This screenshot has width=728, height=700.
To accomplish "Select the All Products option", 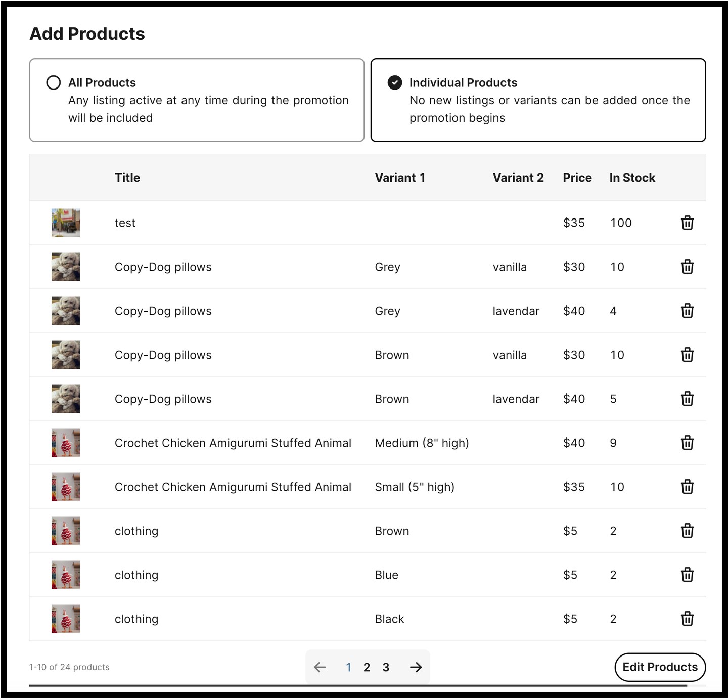I will (53, 82).
